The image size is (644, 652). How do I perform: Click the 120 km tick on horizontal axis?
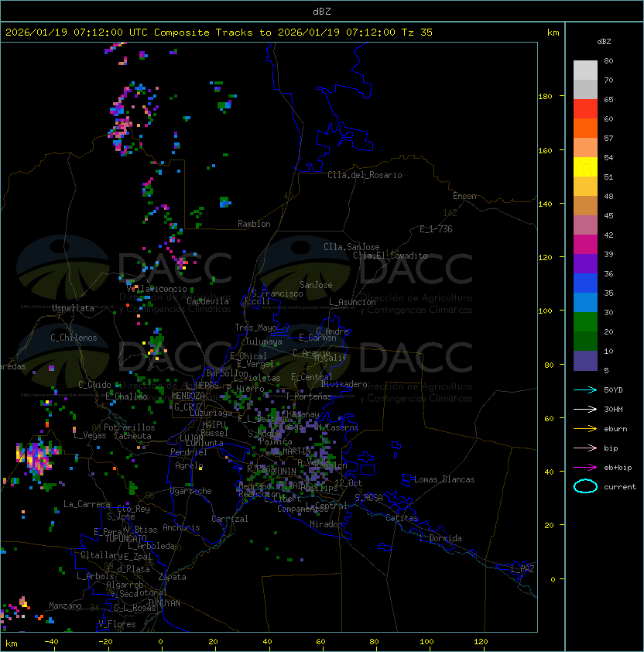coord(481,642)
